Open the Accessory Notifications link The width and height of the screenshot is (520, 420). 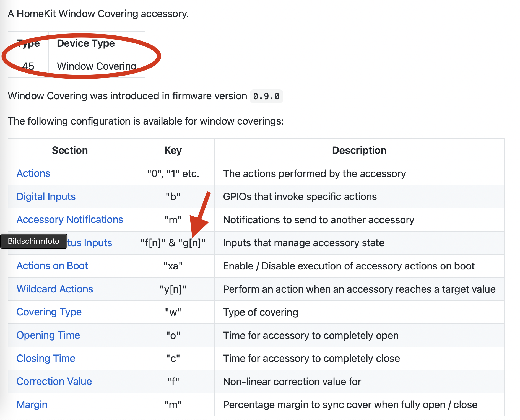pyautogui.click(x=70, y=220)
